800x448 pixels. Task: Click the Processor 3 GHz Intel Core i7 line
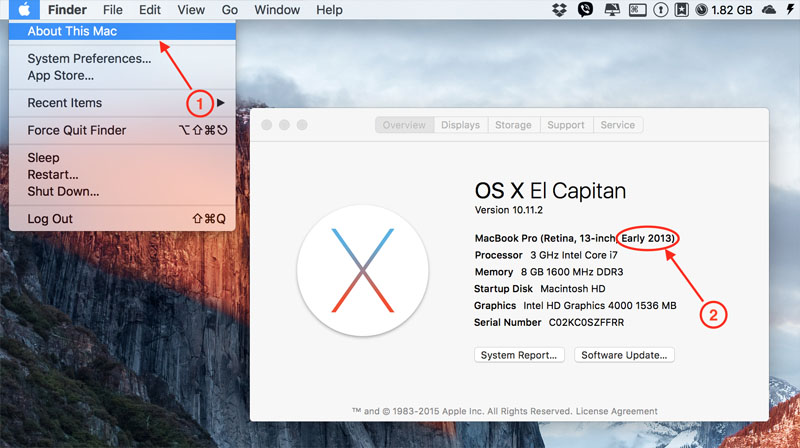point(546,255)
